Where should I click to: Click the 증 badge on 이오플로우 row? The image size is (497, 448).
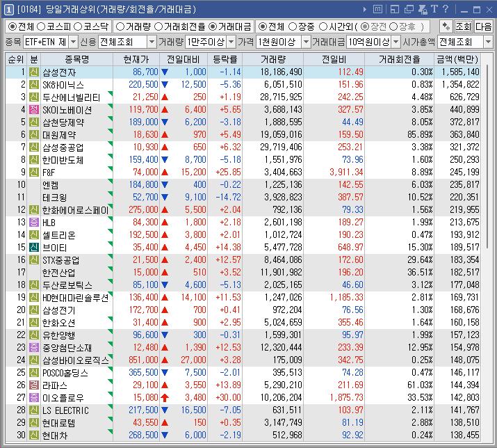pos(34,397)
